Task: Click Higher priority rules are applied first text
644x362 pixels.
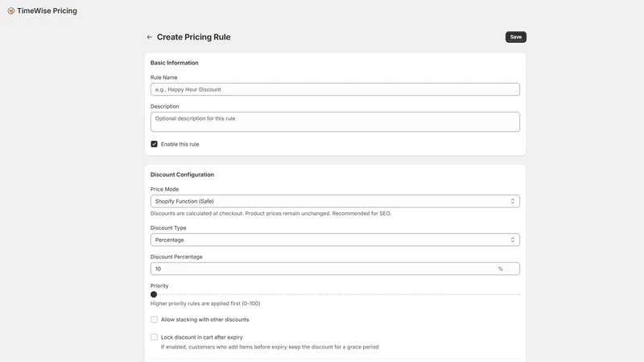Action: click(x=205, y=303)
